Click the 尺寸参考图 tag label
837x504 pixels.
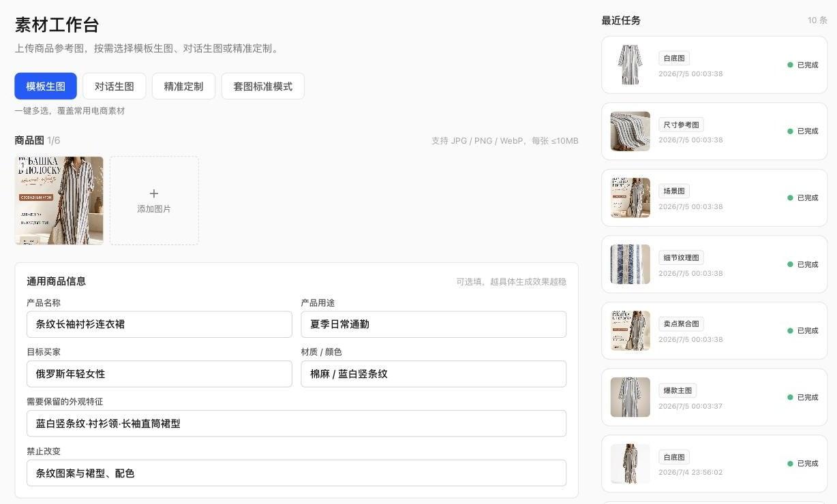pos(681,125)
